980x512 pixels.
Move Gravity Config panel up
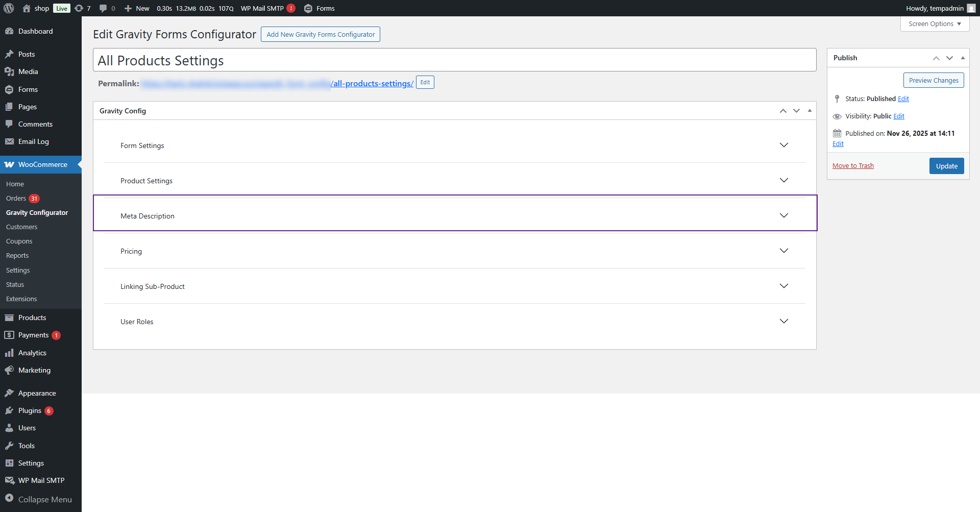(x=783, y=111)
